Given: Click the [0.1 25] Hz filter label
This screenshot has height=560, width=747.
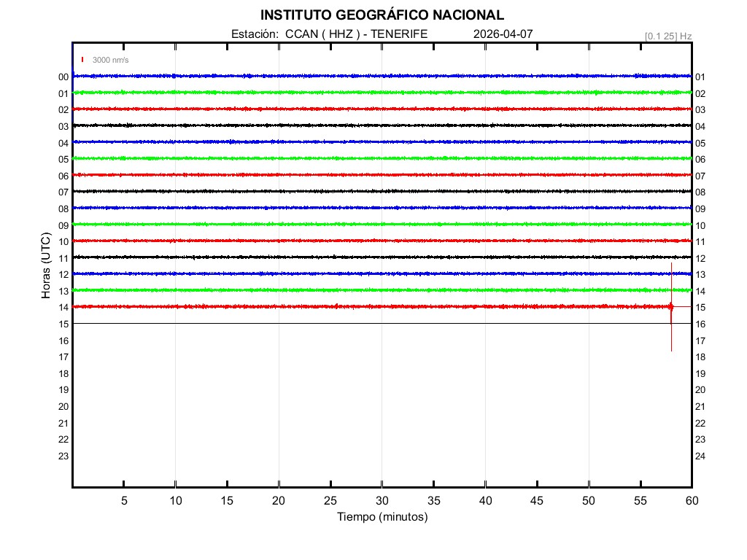Looking at the screenshot, I should click(667, 36).
